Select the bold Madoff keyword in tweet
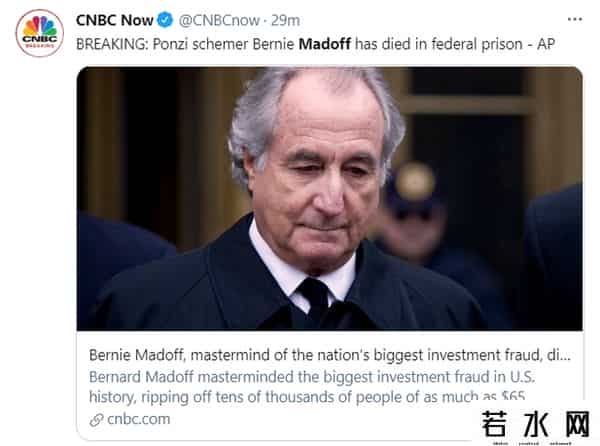 (x=325, y=45)
